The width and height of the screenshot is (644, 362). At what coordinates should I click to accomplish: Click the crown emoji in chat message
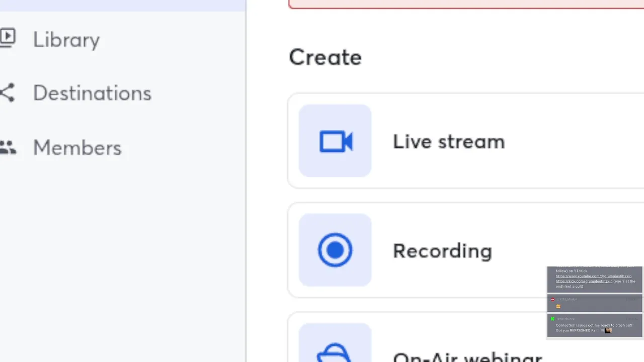click(x=558, y=306)
